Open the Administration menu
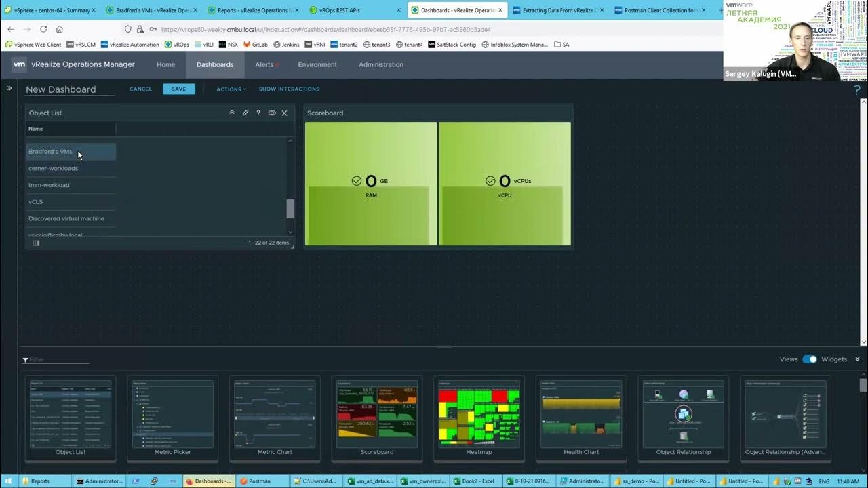The height and width of the screenshot is (488, 868). point(381,65)
